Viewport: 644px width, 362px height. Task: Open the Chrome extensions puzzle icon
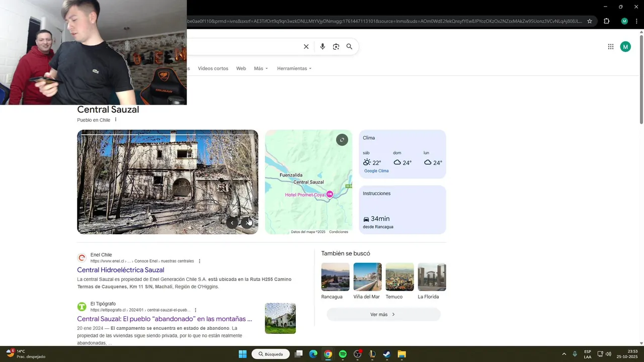click(x=606, y=21)
